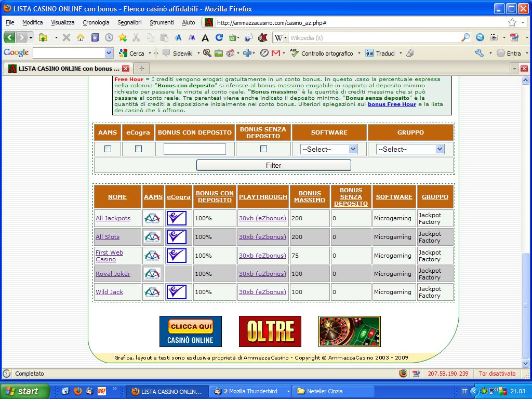Click the Google toolbar wrench settings icon
The width and height of the screenshot is (532, 399).
479,53
